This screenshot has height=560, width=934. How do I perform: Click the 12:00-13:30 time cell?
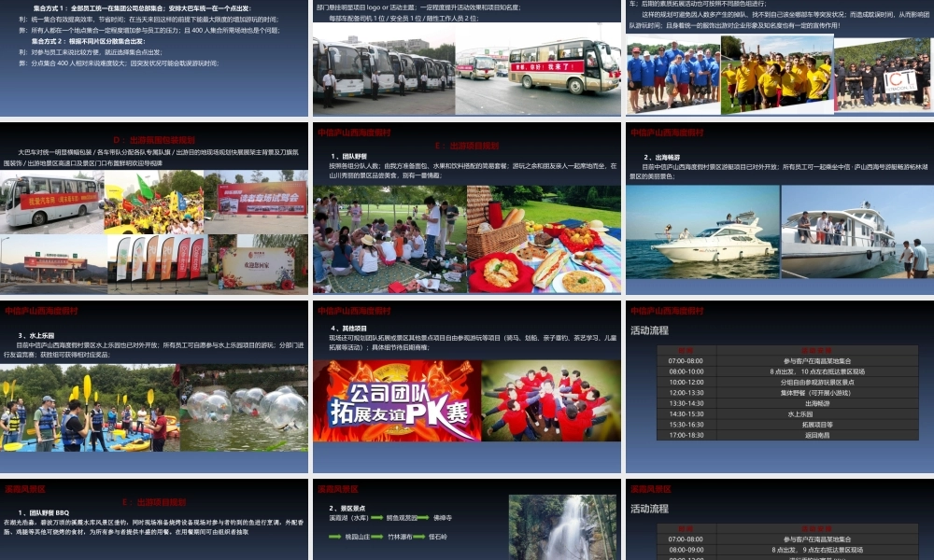point(686,393)
